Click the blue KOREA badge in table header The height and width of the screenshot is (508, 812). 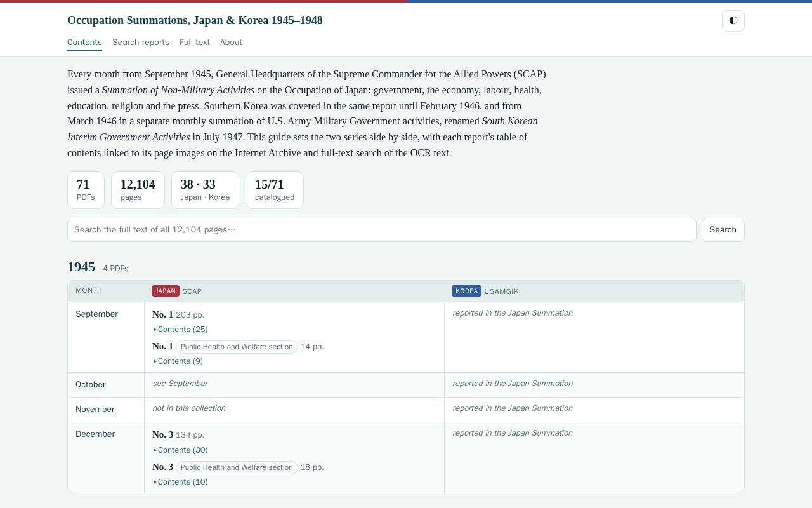tap(466, 291)
